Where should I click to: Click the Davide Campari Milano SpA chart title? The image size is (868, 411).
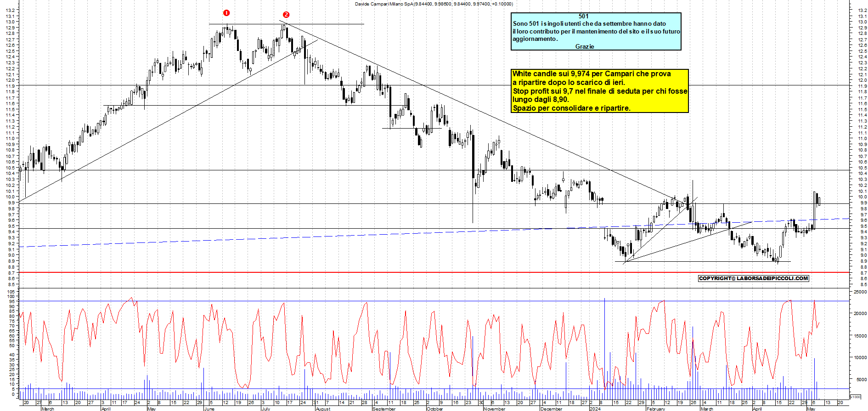pos(434,4)
